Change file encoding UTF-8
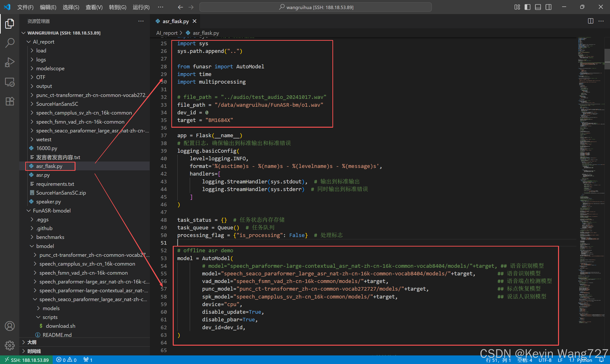 [545, 360]
